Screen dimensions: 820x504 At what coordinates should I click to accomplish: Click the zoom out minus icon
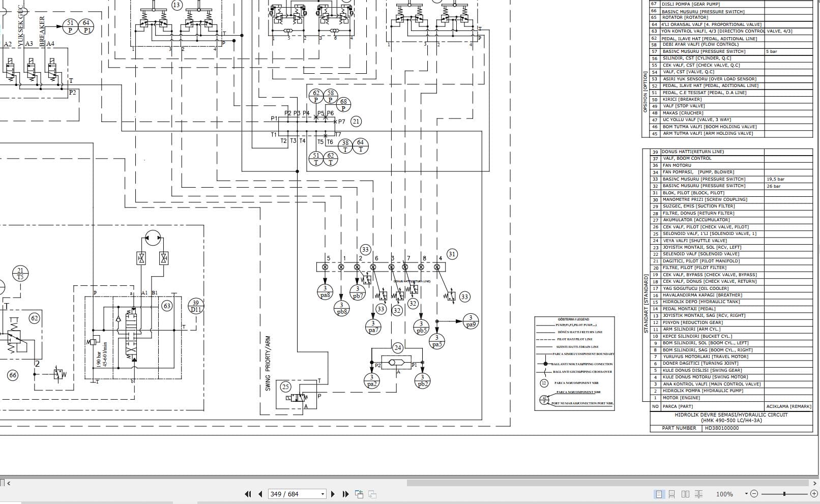[754, 494]
